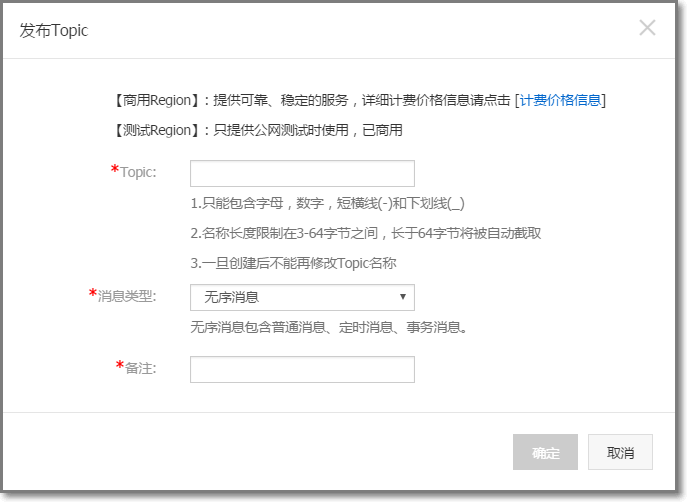Click rule 2 about 3-64字节 length limit

click(365, 233)
